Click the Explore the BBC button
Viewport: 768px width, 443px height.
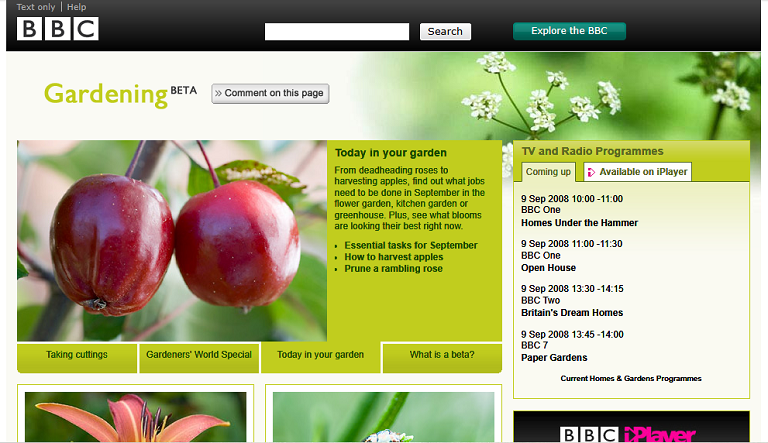(569, 31)
